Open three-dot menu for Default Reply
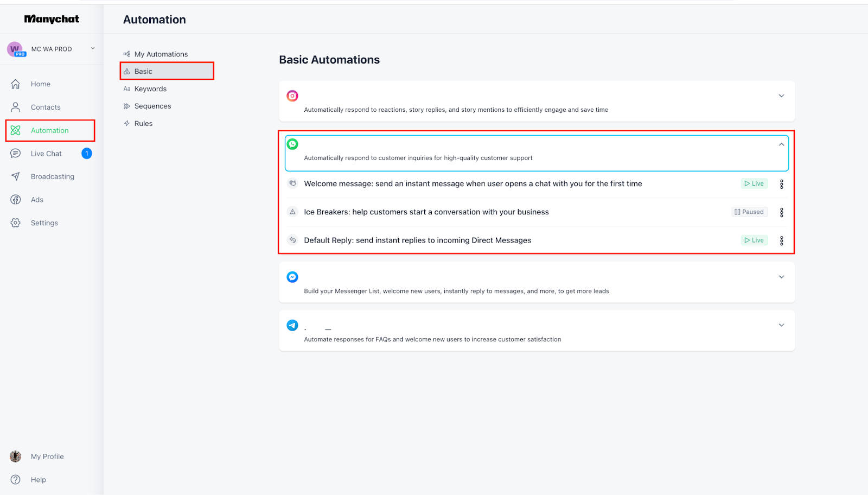868x495 pixels. coord(781,240)
